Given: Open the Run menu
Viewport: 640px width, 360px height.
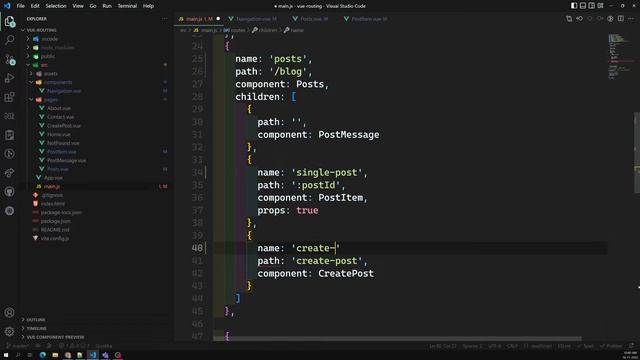Looking at the screenshot, I should coord(107,6).
